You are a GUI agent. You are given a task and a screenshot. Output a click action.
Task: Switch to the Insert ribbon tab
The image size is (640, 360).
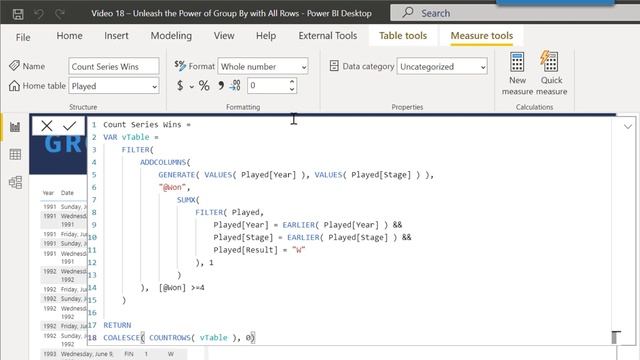click(116, 36)
